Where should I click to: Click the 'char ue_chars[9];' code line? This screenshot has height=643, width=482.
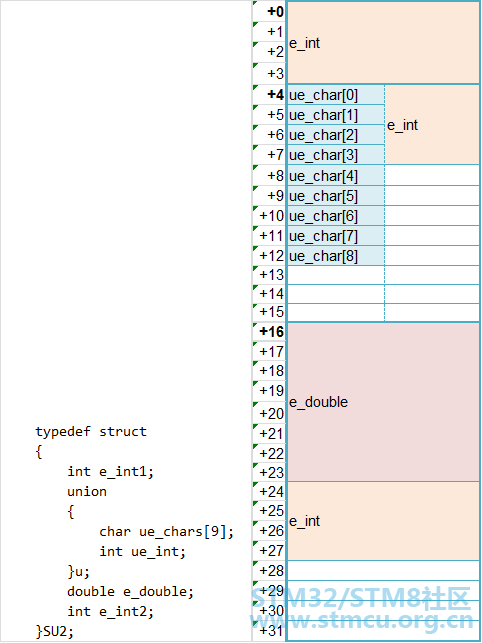(166, 532)
